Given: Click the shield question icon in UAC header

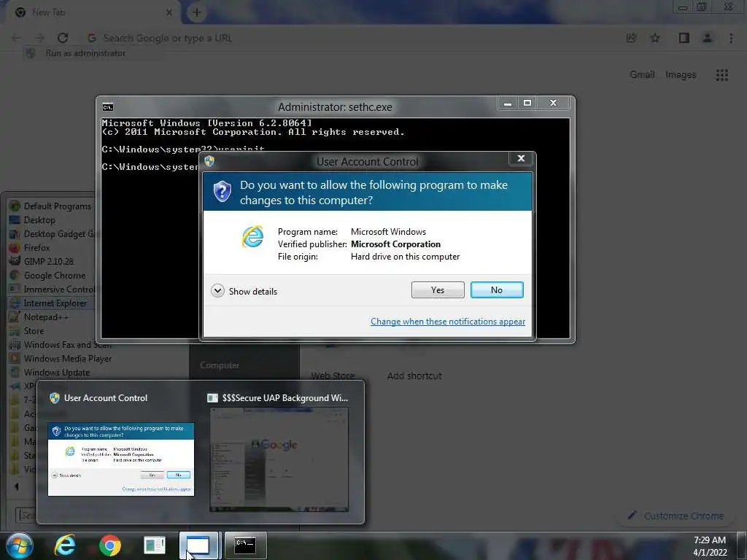Looking at the screenshot, I should point(222,192).
